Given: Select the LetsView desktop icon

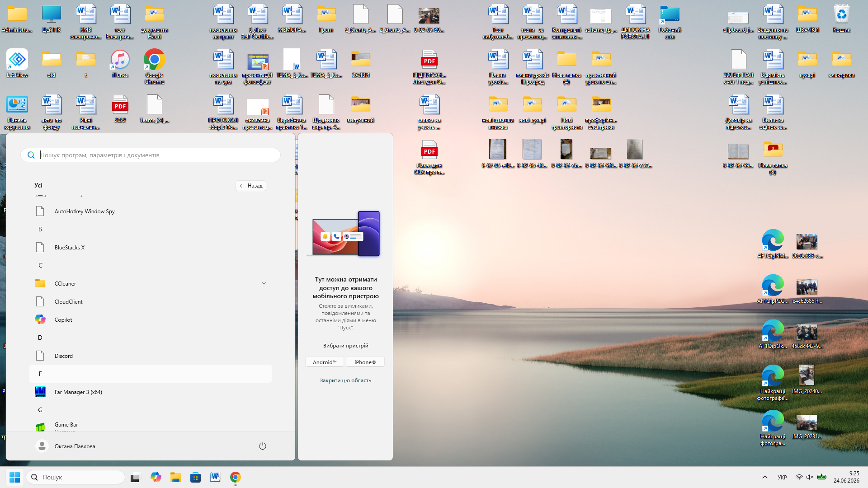Looking at the screenshot, I should tap(17, 64).
